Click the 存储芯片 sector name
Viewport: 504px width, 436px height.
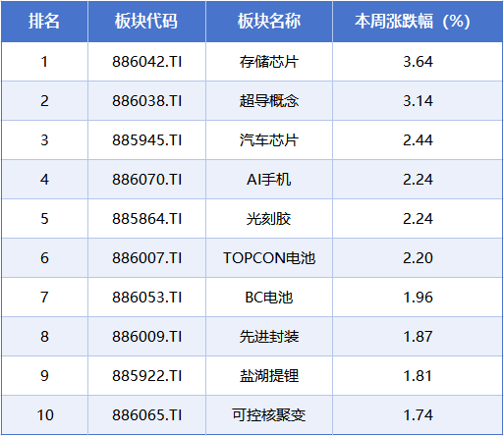[x=269, y=62]
